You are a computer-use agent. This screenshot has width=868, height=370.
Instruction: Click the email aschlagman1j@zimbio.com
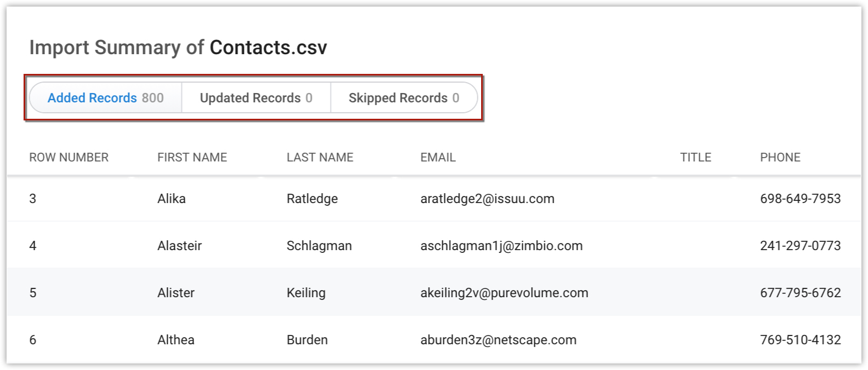(x=501, y=246)
